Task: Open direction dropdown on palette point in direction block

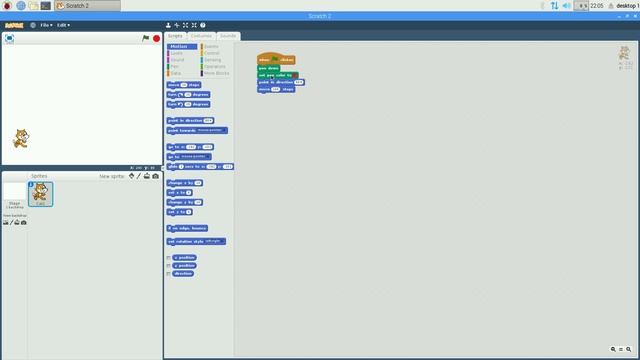Action: [x=208, y=121]
